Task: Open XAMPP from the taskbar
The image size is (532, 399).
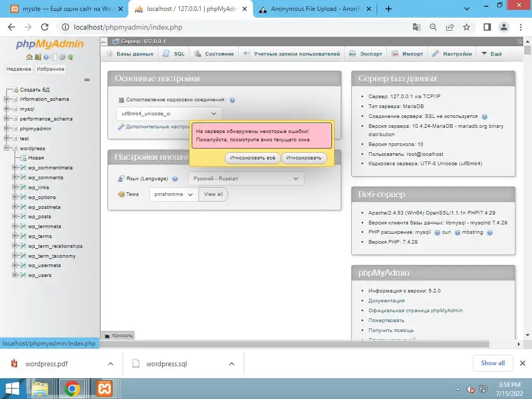Action: coord(104,389)
